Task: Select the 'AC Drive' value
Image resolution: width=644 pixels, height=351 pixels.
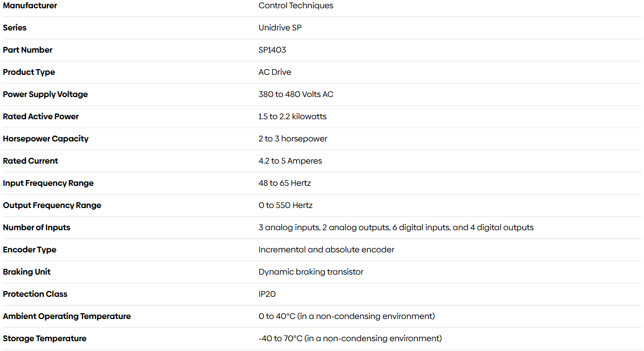Action: click(x=275, y=72)
